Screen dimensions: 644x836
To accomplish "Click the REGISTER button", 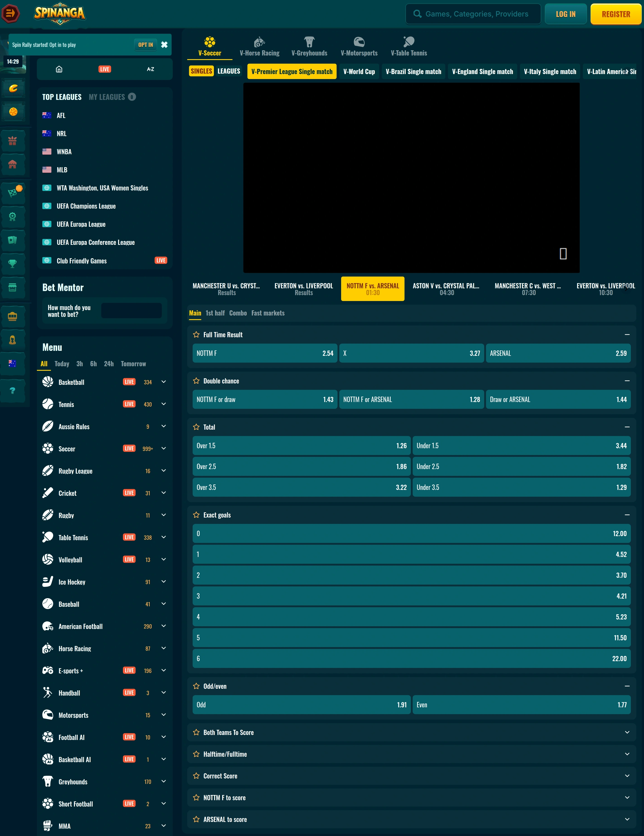I will 616,14.
